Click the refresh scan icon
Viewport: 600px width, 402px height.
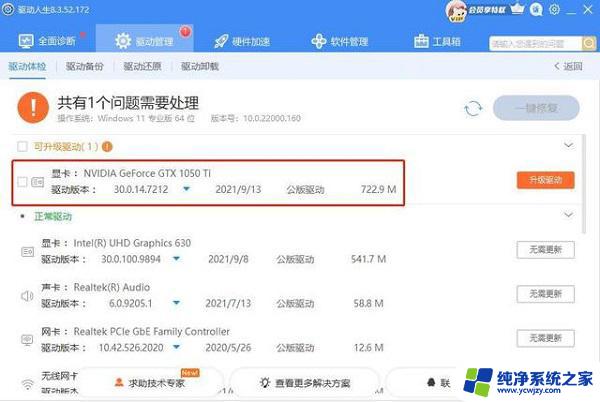point(473,108)
